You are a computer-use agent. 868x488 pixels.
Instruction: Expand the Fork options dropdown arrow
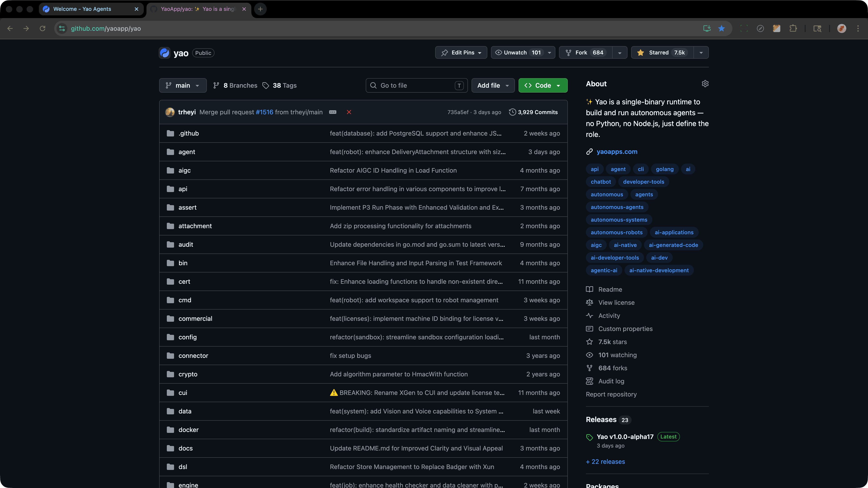click(620, 53)
